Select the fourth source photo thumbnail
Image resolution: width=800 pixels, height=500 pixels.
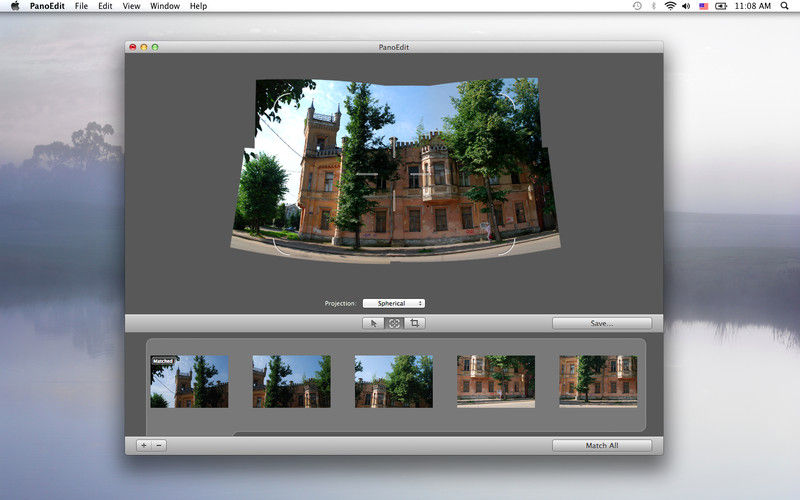(496, 382)
